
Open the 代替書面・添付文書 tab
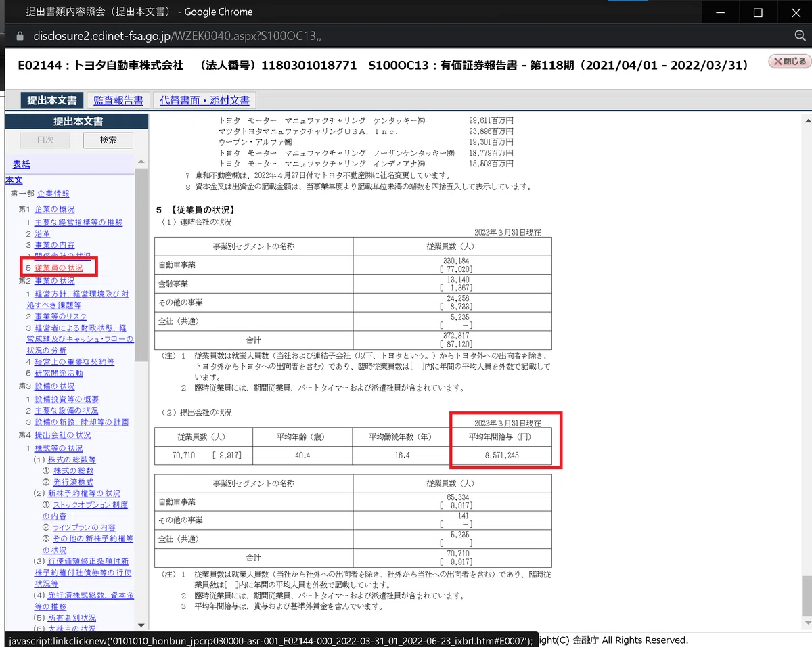pyautogui.click(x=205, y=101)
